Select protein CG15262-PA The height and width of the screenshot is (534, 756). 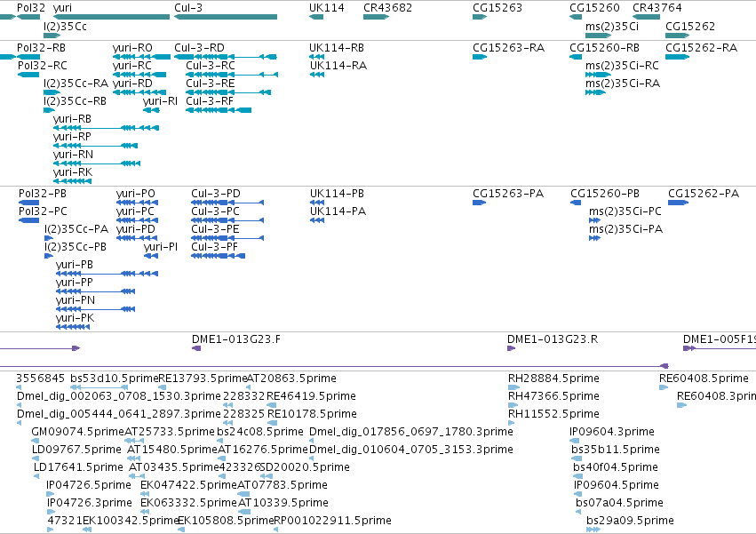click(679, 203)
